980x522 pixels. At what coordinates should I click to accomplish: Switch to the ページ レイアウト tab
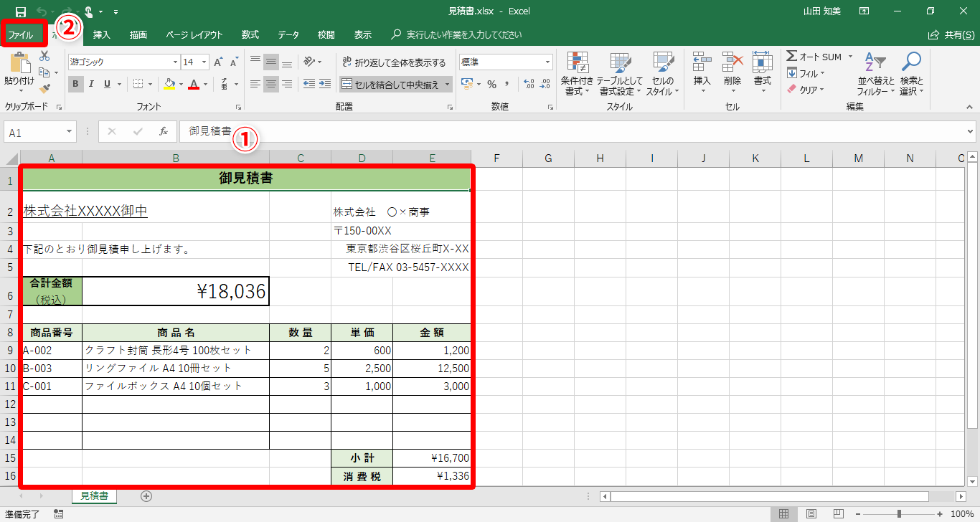(194, 34)
